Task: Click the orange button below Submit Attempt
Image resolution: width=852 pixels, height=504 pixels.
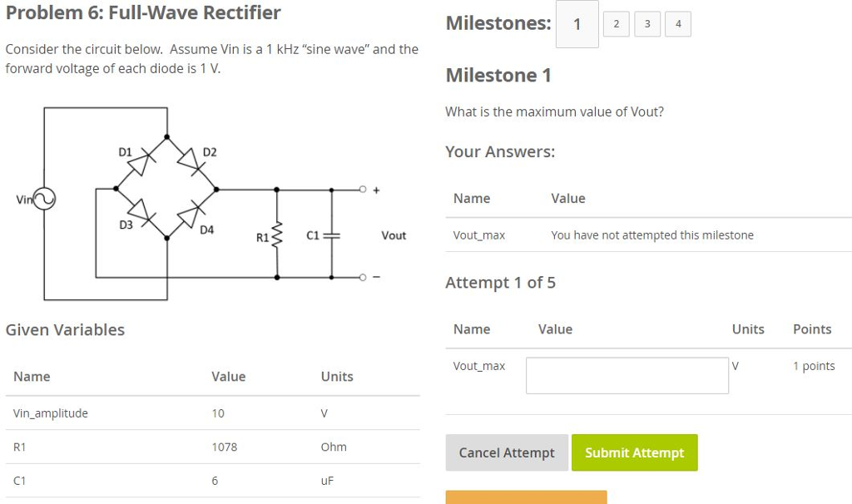Action: pos(526,497)
